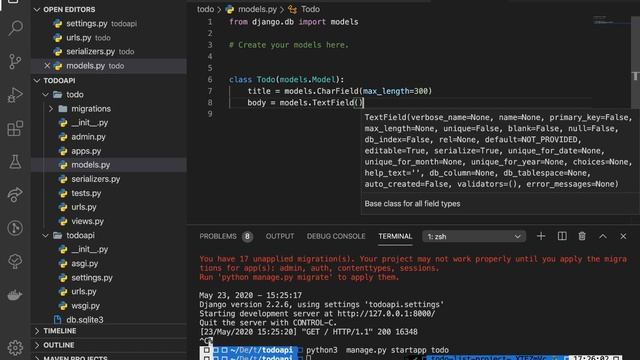
Task: Click the Problems count badge 8
Action: 247,236
